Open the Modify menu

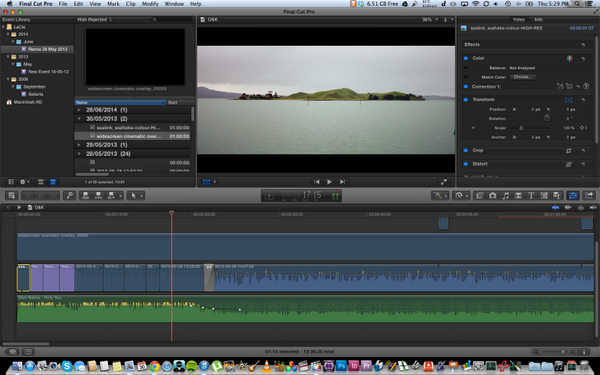click(x=150, y=4)
